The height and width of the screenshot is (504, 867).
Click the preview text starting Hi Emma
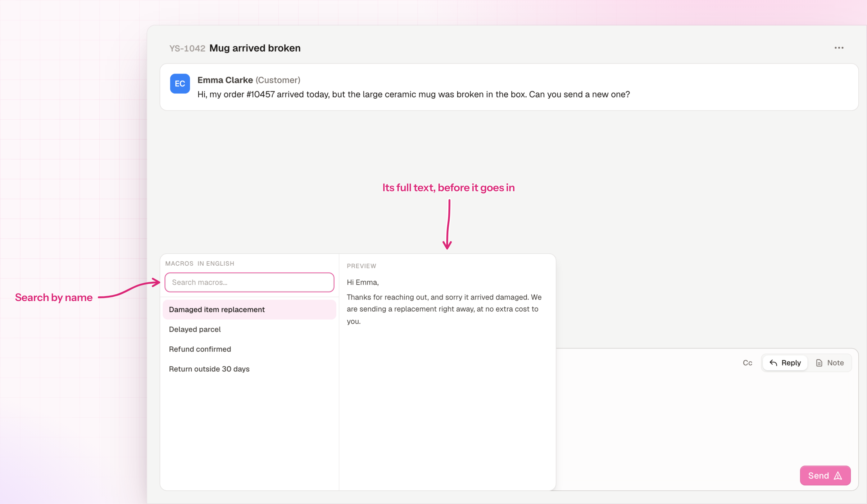363,282
